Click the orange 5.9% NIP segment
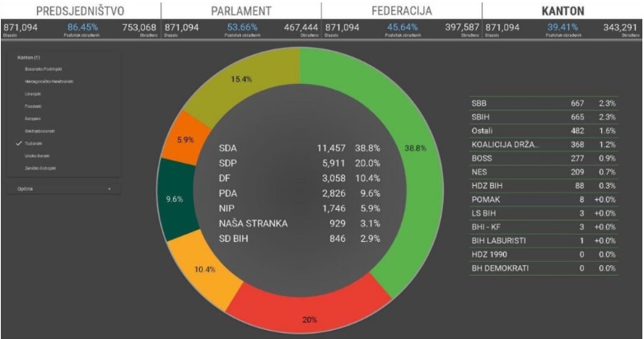The image size is (644, 339). pyautogui.click(x=185, y=140)
